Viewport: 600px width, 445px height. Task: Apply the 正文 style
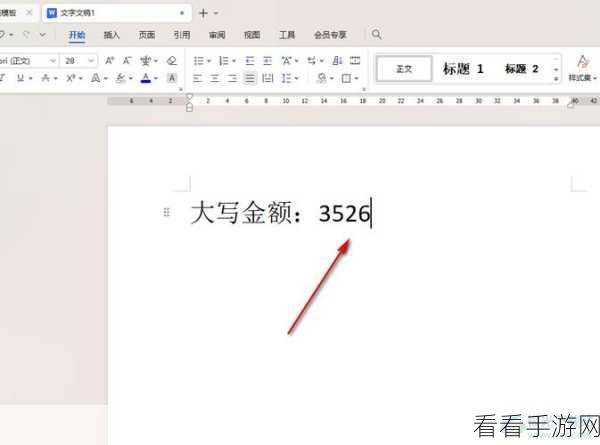[x=404, y=69]
